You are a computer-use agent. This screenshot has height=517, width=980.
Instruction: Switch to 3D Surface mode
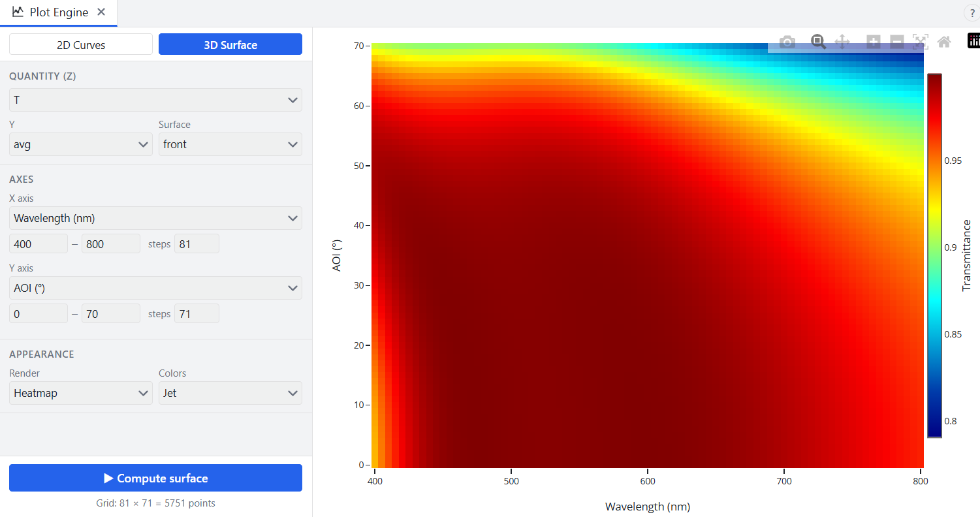click(230, 44)
